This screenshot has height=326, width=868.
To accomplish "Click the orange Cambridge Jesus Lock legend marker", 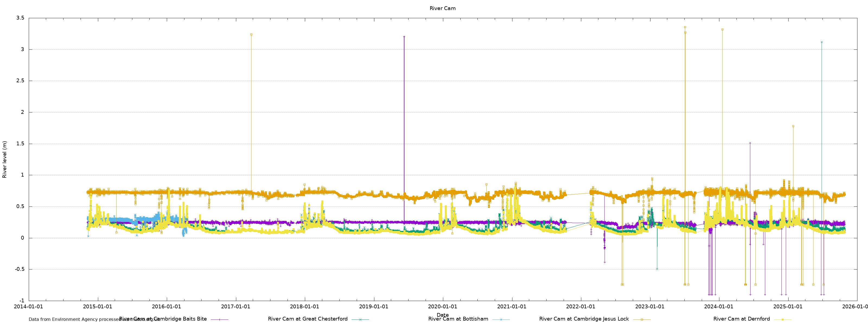I will 642,319.
